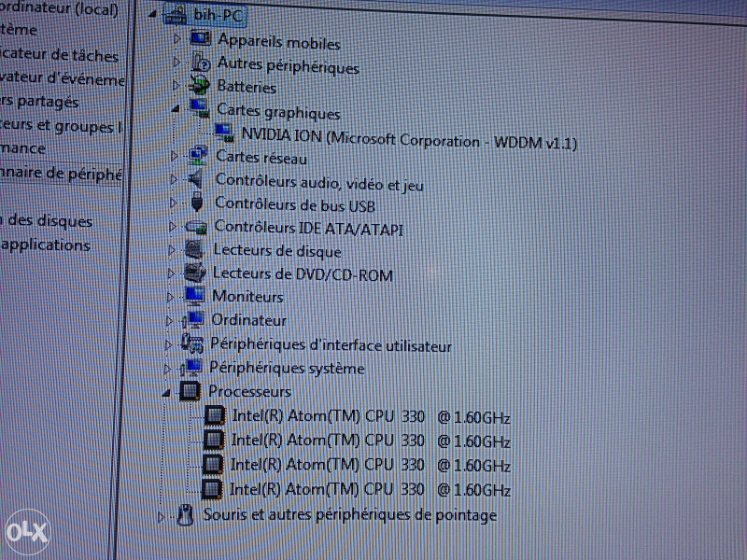Viewport: 747px width, 560px height.
Task: Click the Périphériques d'interface utilisateur icon
Action: (x=192, y=343)
